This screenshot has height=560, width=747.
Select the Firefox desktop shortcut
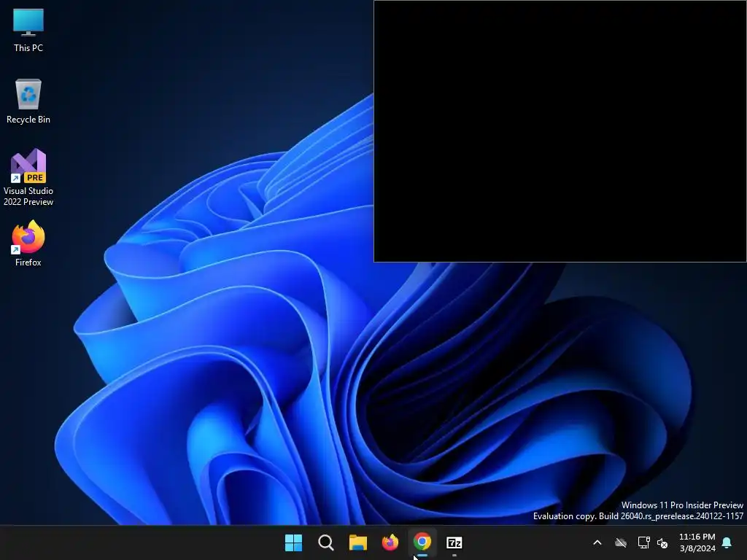pyautogui.click(x=28, y=244)
